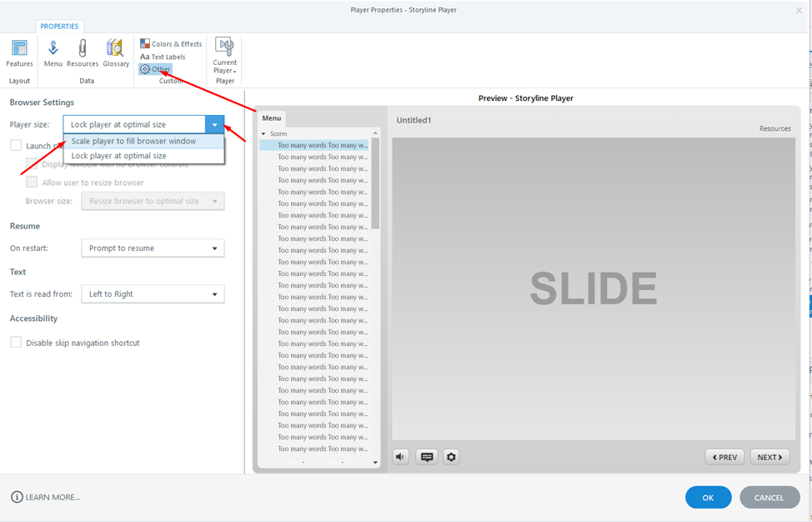Open the Text is read from dropdown
812x522 pixels.
coord(153,294)
